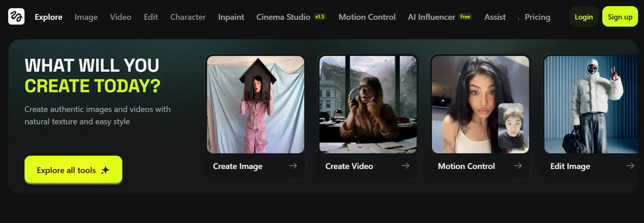Image resolution: width=644 pixels, height=223 pixels.
Task: Click the Higgsfield logo icon
Action: [16, 16]
